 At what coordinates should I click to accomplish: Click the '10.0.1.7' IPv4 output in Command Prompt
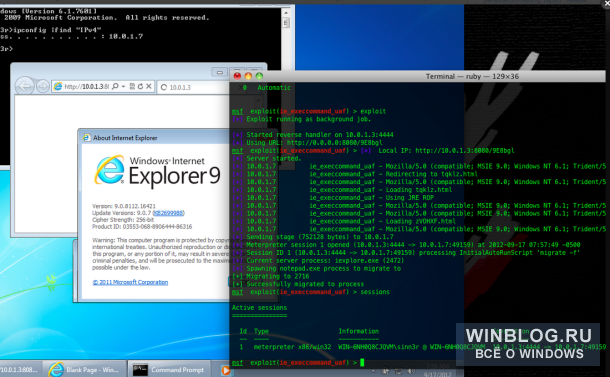pyautogui.click(x=126, y=36)
